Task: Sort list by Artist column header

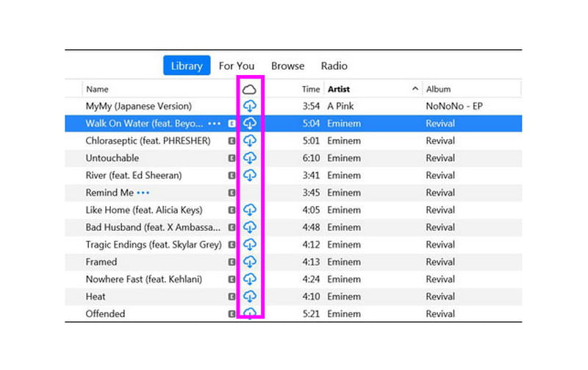Action: point(339,89)
